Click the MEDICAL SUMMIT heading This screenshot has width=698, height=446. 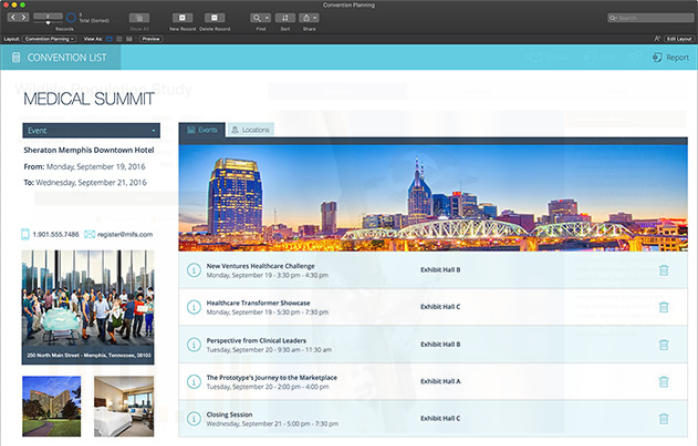89,99
